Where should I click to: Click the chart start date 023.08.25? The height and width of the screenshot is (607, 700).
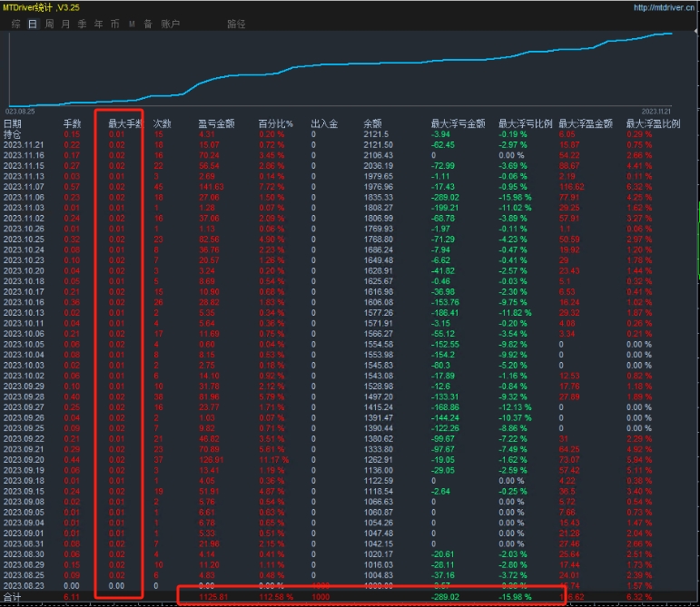coord(20,112)
